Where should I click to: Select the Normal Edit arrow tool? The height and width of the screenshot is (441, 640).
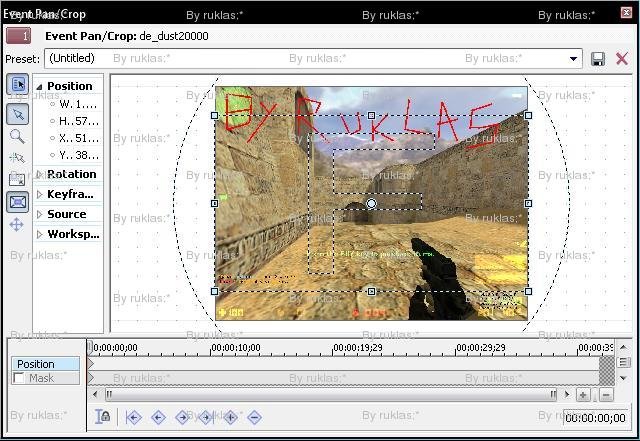pyautogui.click(x=18, y=114)
